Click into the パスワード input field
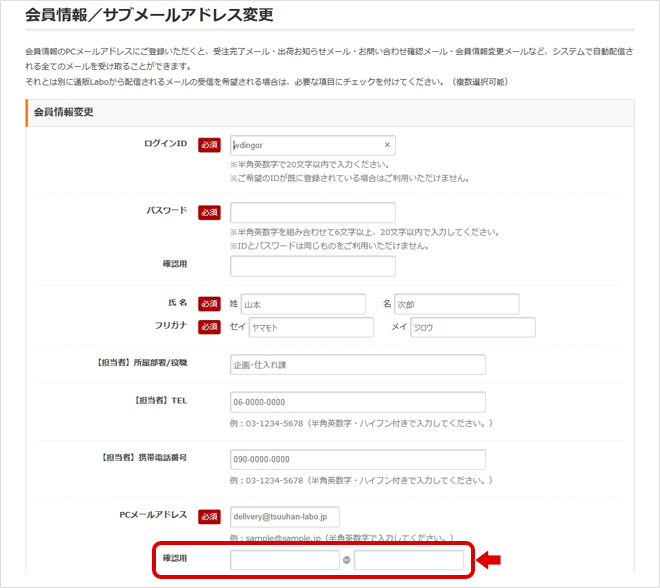660x588 pixels. pos(312,213)
